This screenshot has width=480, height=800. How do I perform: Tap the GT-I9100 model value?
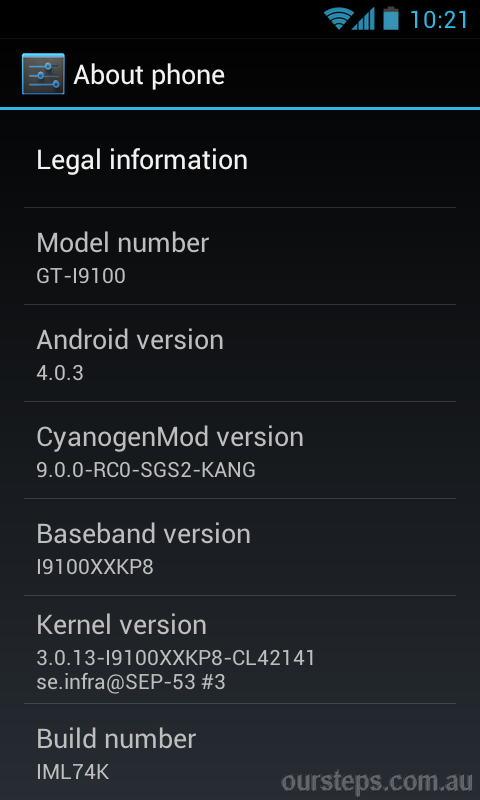(81, 276)
